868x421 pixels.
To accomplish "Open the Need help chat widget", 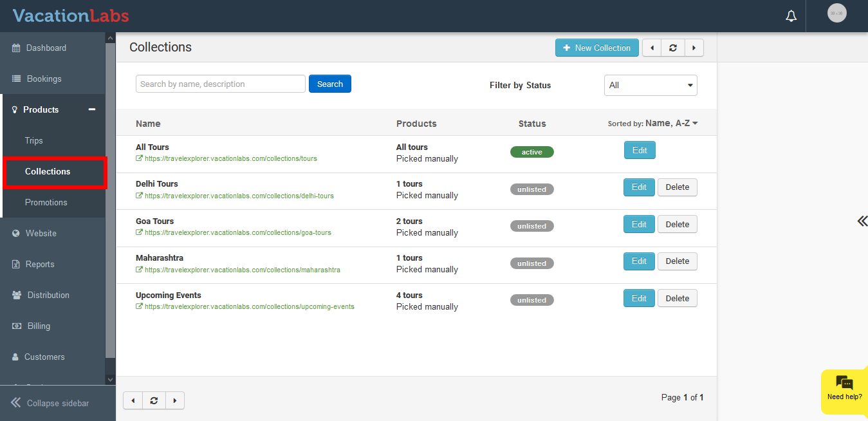I will point(844,388).
